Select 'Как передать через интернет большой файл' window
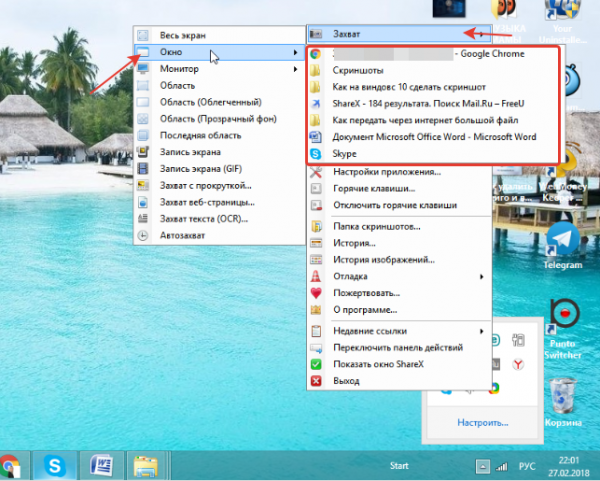 433,121
